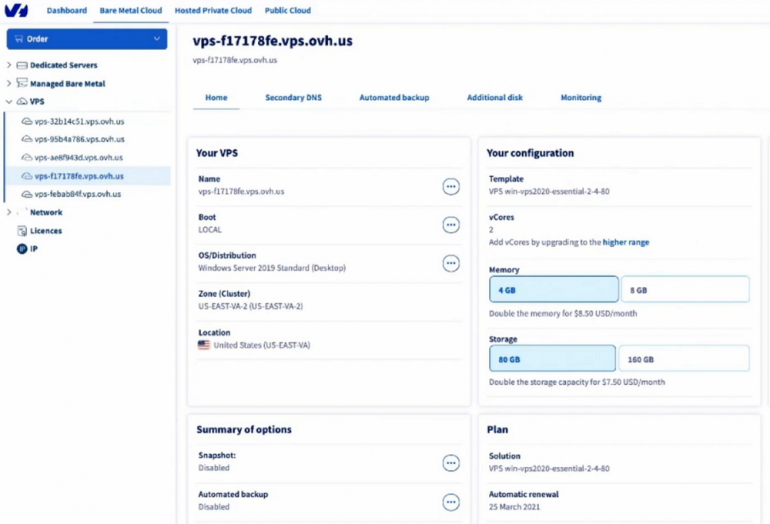Open the Order dropdown button
This screenshot has width=770, height=524.
coord(86,39)
